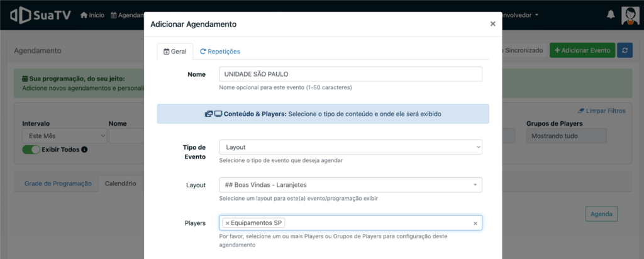Toggle the Exibir Todos switch

(x=31, y=150)
